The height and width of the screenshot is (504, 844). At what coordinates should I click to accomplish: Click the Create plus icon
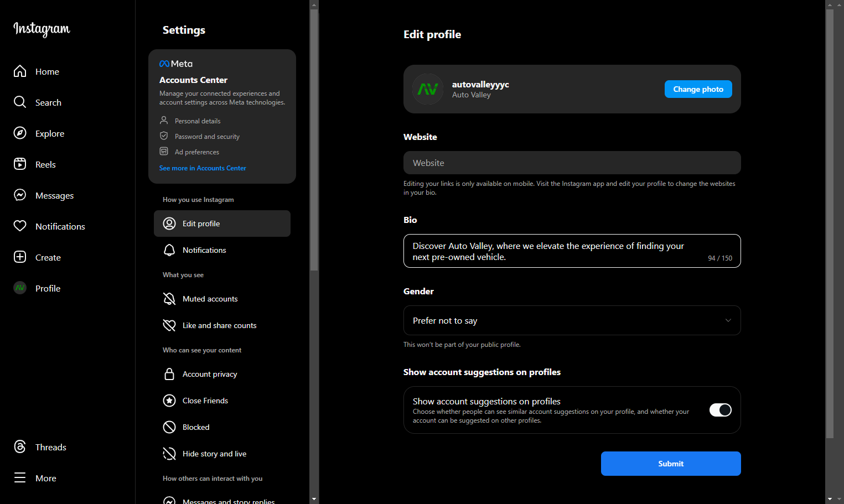coord(20,257)
